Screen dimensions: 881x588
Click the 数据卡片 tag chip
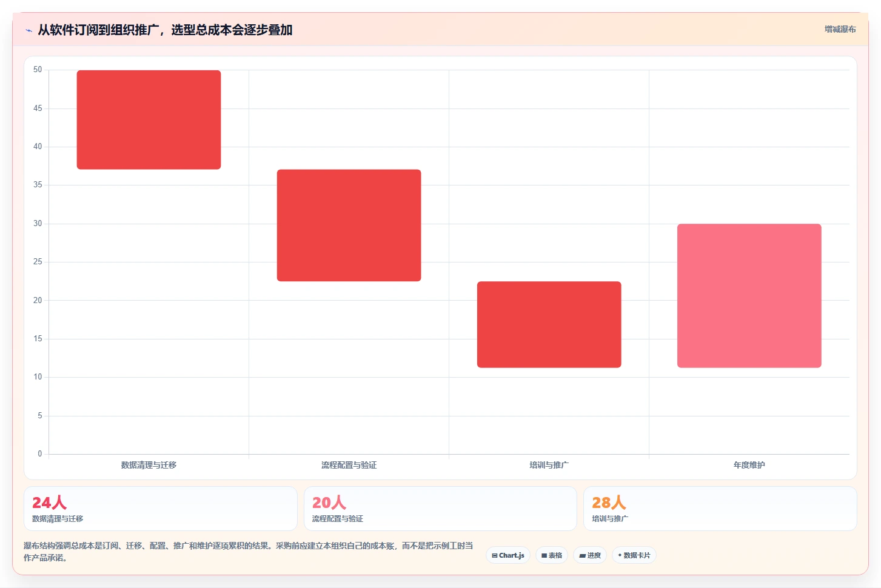634,555
